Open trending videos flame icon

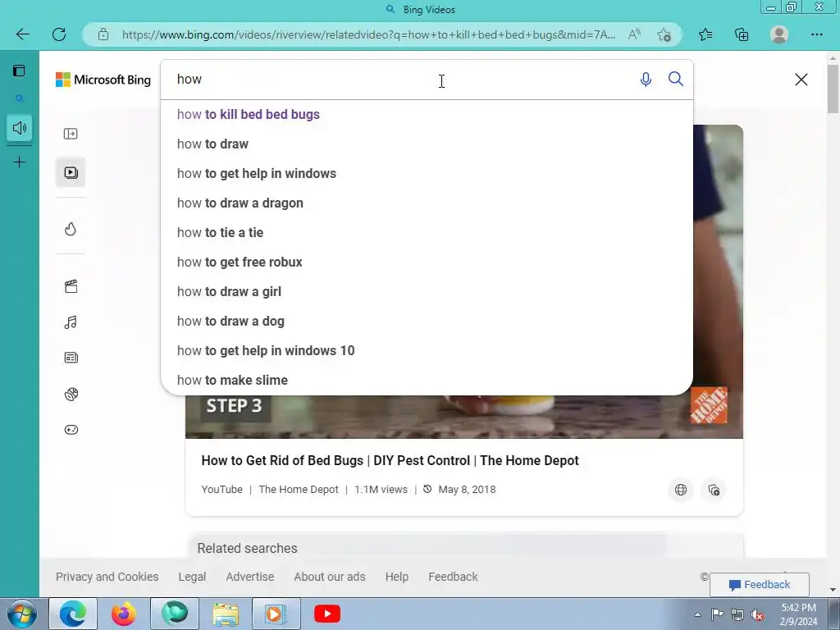click(x=71, y=230)
